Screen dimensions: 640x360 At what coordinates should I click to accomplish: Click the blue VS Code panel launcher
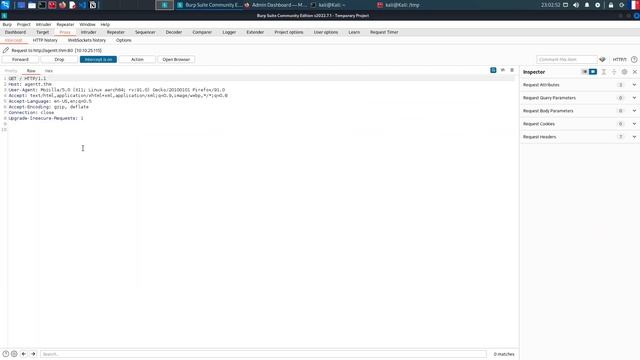click(83, 5)
